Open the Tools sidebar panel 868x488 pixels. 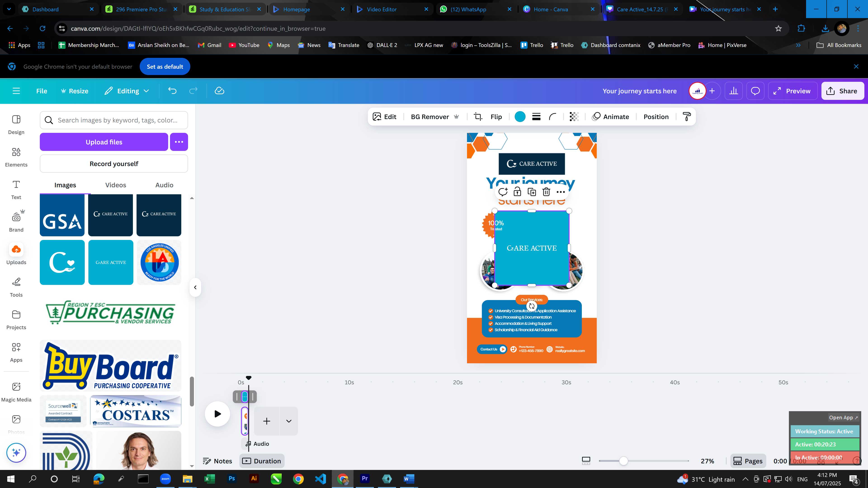16,287
